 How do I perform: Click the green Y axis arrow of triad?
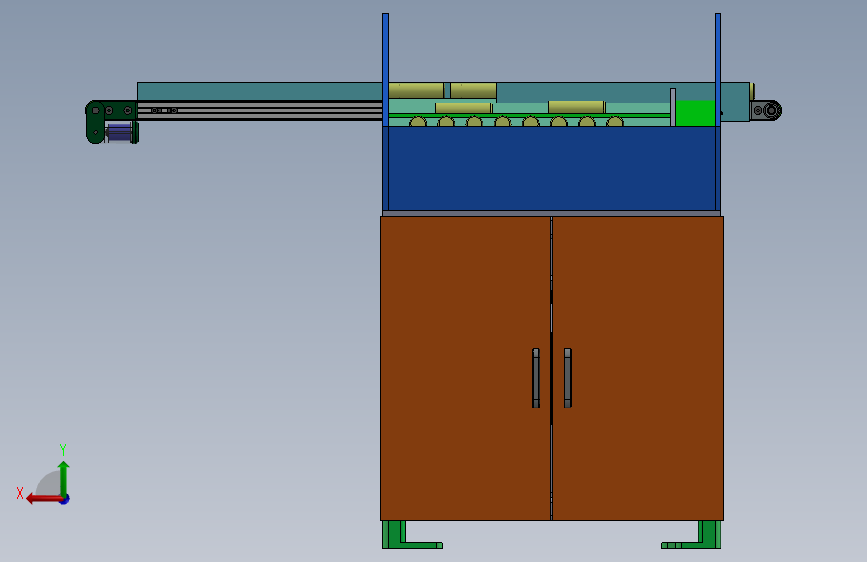pos(64,478)
